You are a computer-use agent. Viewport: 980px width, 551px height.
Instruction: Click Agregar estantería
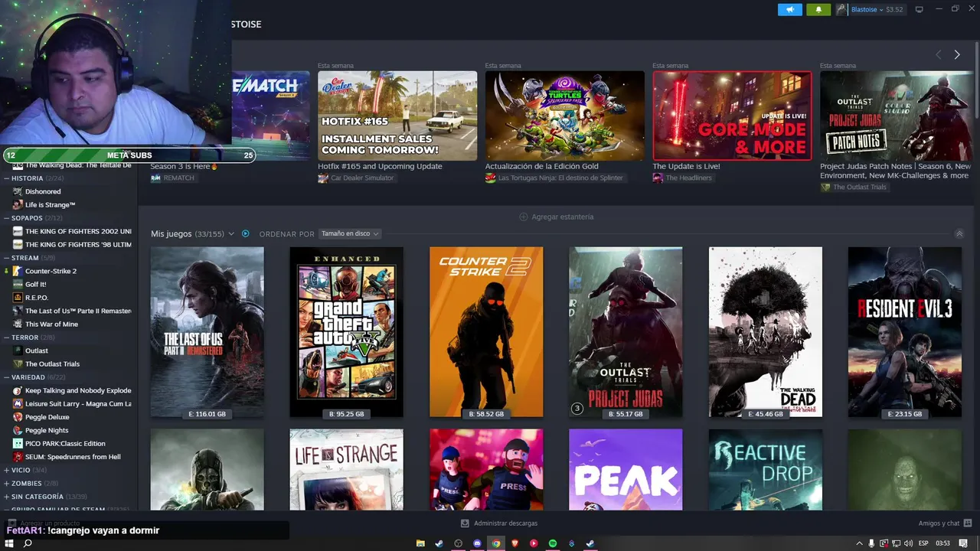[557, 217]
